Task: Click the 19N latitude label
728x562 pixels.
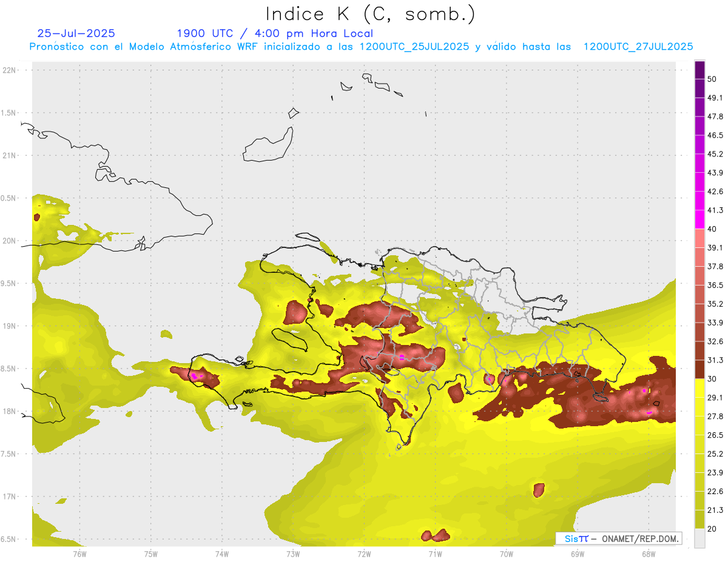Action: [x=10, y=326]
